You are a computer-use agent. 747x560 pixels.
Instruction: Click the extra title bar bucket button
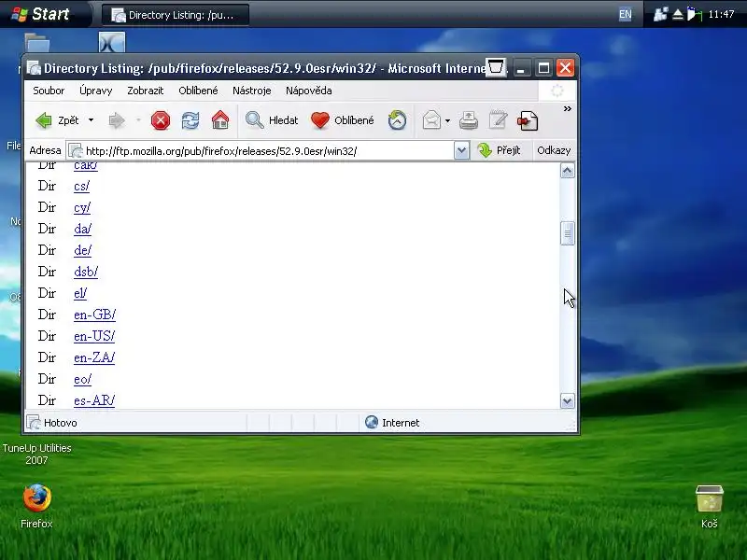pos(496,67)
